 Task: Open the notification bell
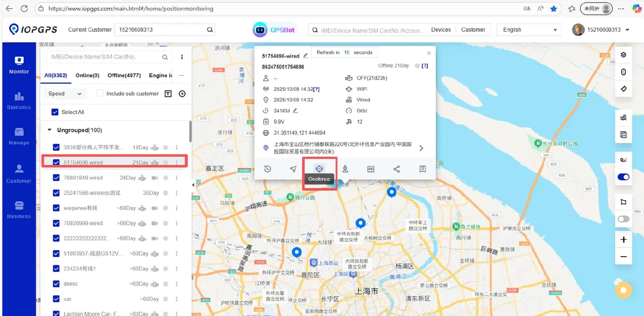pyautogui.click(x=623, y=290)
